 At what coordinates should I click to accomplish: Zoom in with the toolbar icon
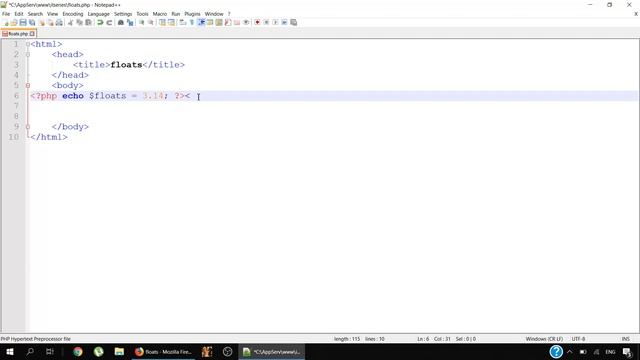pyautogui.click(x=142, y=22)
